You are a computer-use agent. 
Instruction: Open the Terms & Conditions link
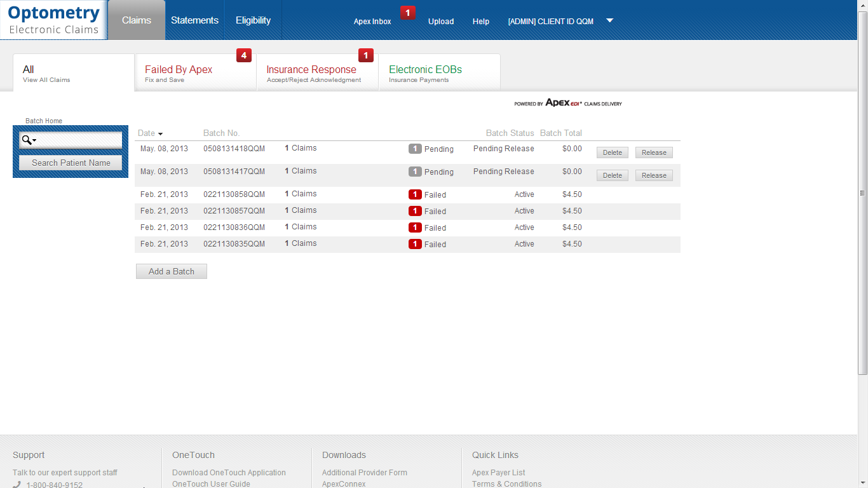(507, 484)
